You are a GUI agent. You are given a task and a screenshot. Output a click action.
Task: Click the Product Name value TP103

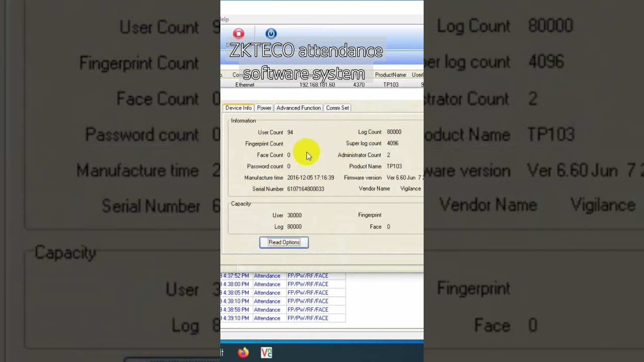coord(394,166)
